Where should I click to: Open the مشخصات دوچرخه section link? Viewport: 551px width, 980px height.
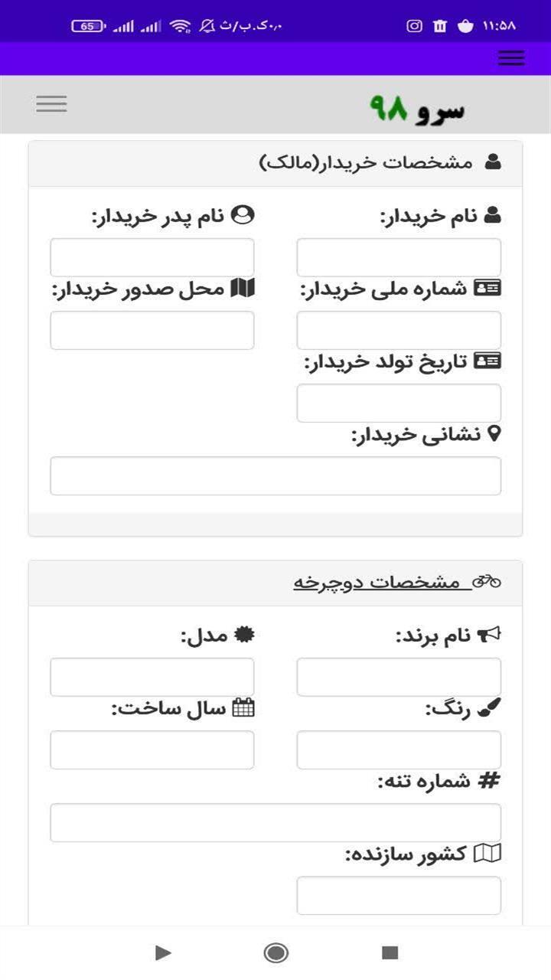[x=378, y=582]
